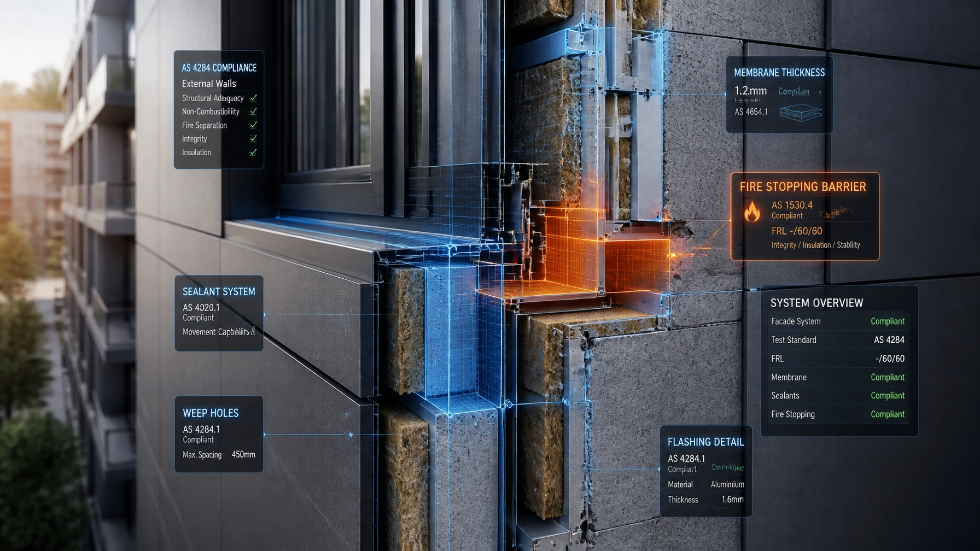Select the SEALANT SYSTEM heading
The width and height of the screenshot is (980, 551).
[219, 292]
